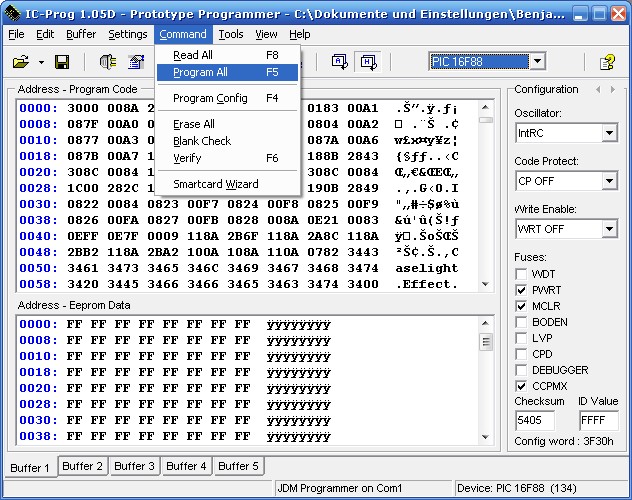Uncheck the CCPMX fuse checkbox
The height and width of the screenshot is (500, 632).
click(521, 386)
